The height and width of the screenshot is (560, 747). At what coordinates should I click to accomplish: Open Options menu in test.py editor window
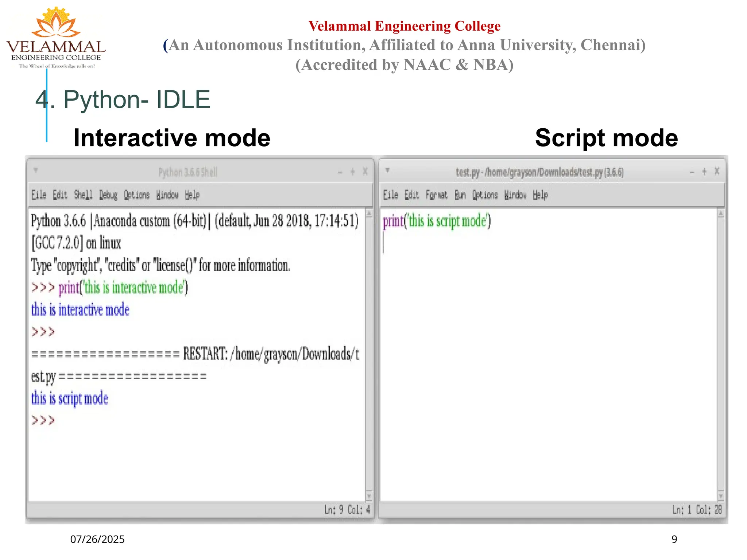tap(485, 195)
